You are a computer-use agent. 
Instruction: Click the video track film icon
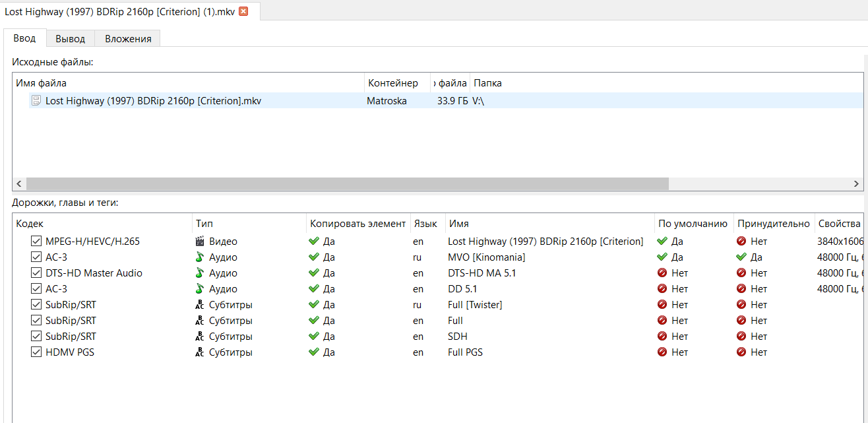tap(200, 242)
